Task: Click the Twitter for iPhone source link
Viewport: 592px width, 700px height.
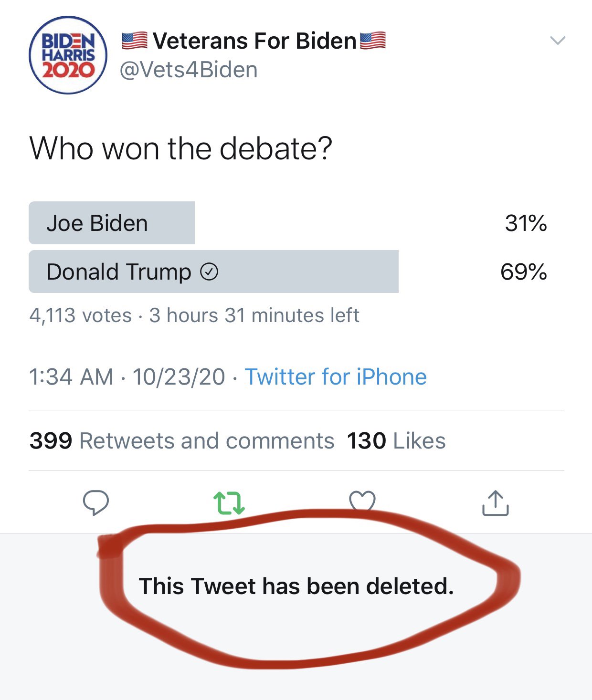Action: tap(336, 377)
